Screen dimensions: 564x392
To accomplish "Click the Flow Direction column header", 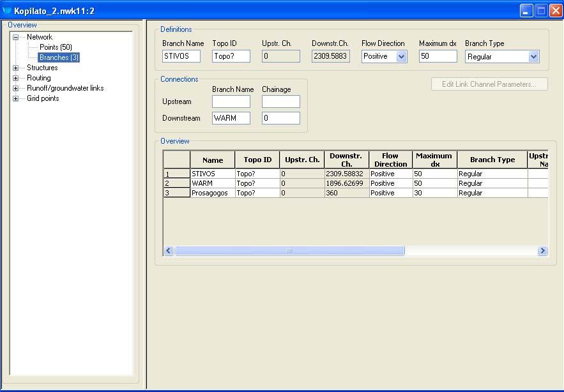I will 391,160.
